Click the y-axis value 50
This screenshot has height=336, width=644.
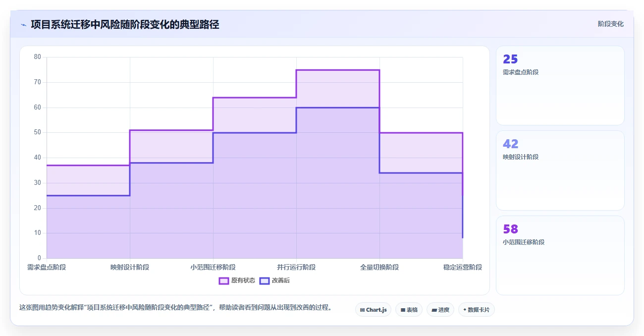coord(38,132)
